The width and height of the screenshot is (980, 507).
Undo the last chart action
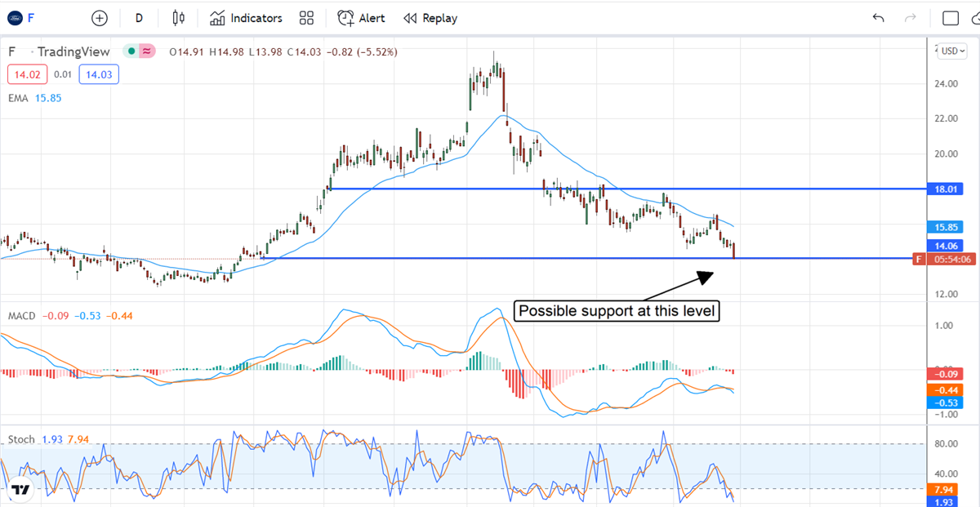click(879, 18)
